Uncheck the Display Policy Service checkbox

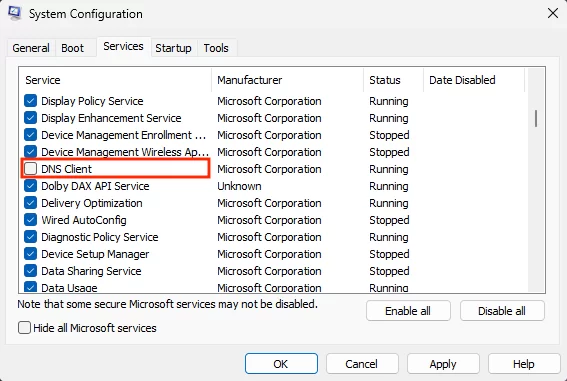click(x=30, y=101)
